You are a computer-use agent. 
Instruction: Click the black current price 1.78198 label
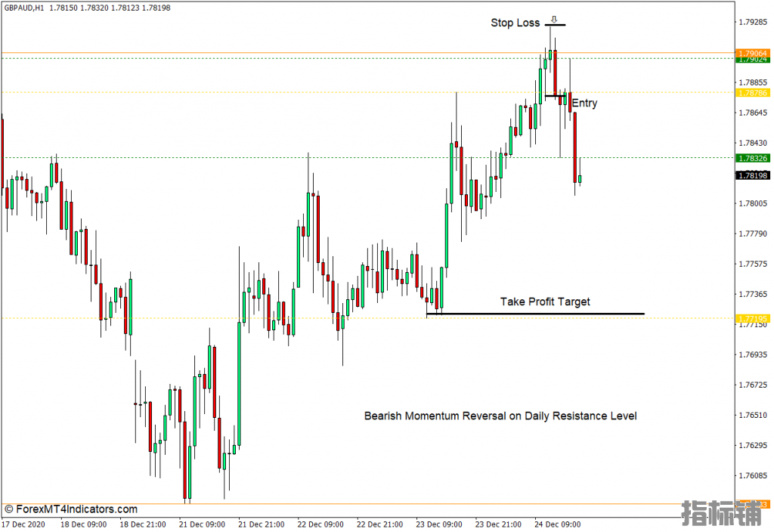[752, 175]
